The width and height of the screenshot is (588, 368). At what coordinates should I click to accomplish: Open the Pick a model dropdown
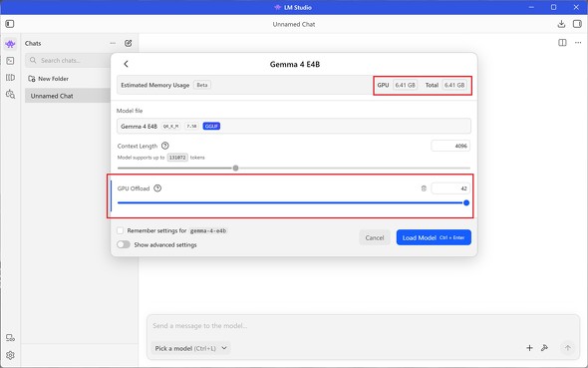191,348
